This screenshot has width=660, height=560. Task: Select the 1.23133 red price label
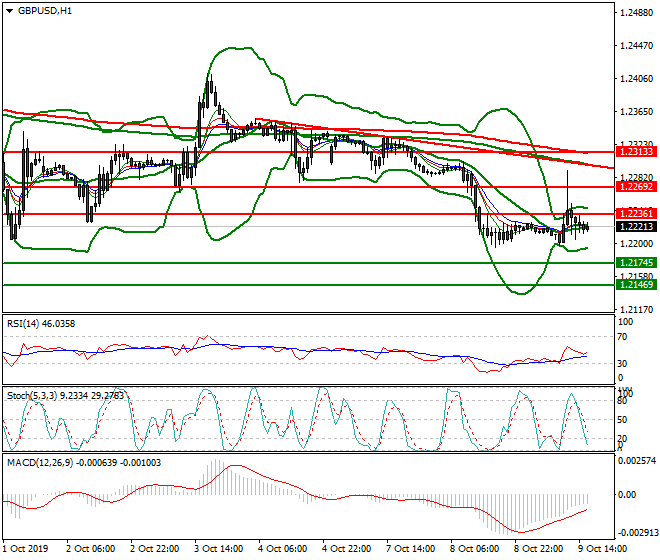(x=635, y=152)
